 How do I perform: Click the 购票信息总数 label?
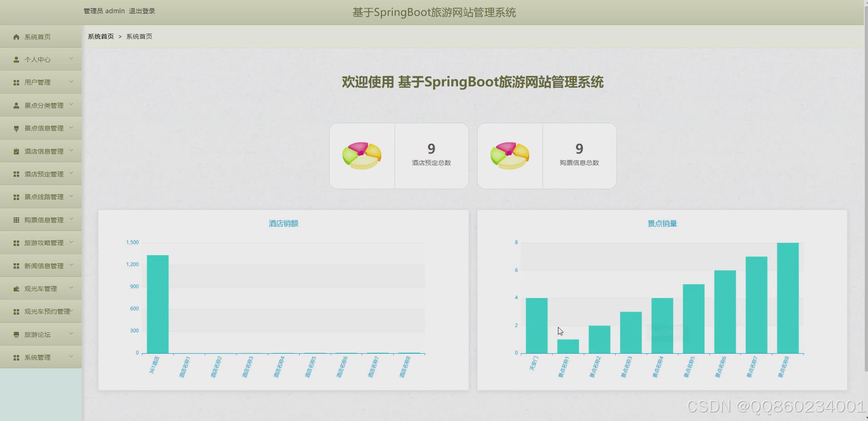(x=579, y=163)
